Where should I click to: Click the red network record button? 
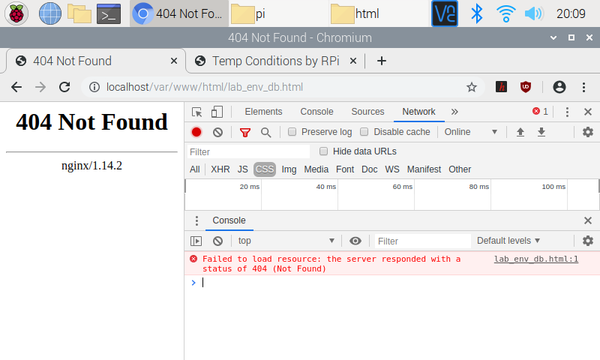(x=196, y=132)
